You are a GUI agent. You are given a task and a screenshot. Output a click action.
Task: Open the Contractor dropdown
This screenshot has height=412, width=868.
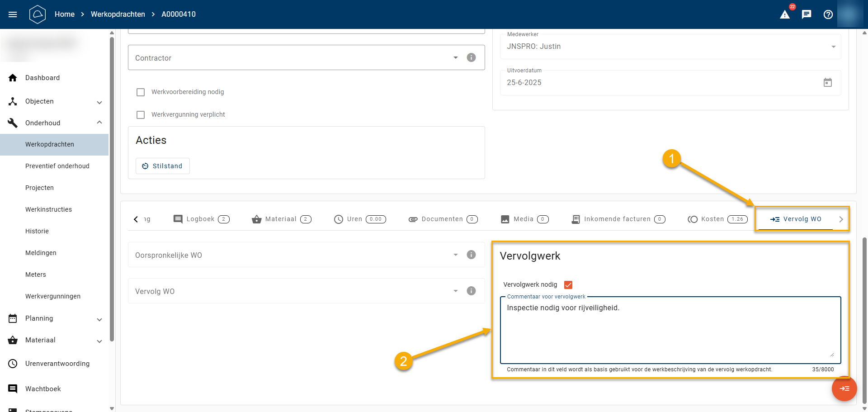point(455,58)
